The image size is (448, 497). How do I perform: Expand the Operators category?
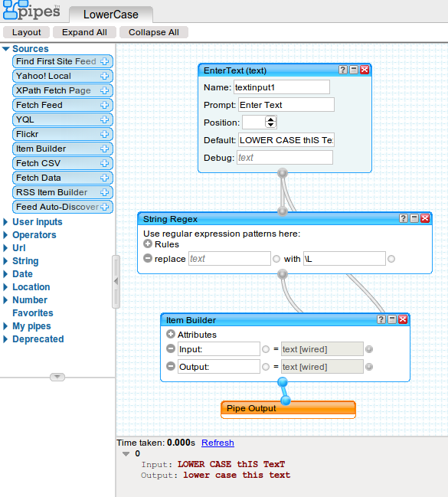point(5,235)
